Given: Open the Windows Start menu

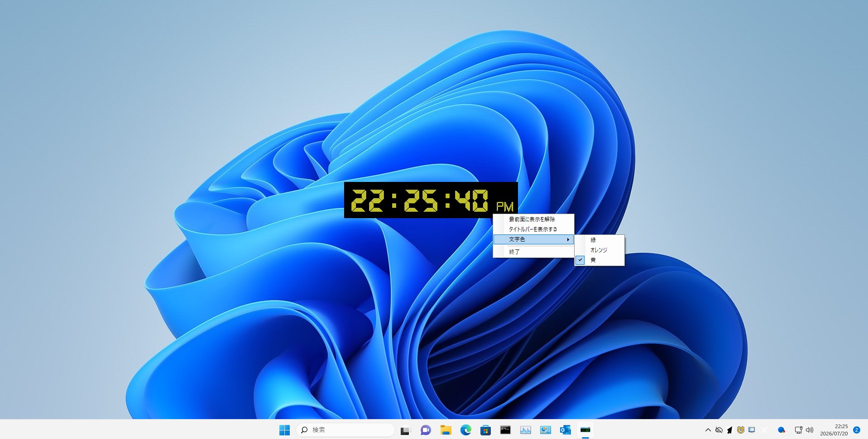Looking at the screenshot, I should [284, 430].
